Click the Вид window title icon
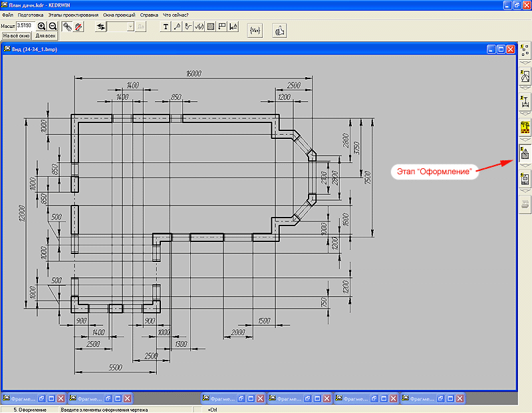532x413 pixels. [x=7, y=49]
